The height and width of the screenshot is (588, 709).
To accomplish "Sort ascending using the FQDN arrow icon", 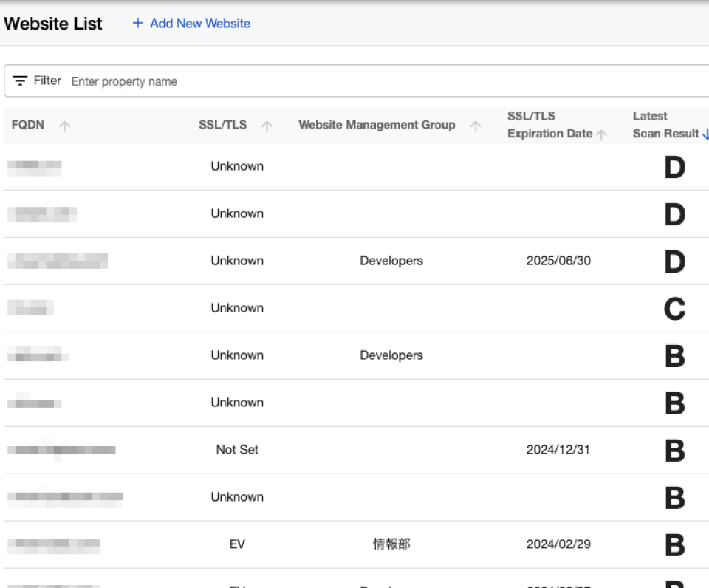I will point(65,126).
